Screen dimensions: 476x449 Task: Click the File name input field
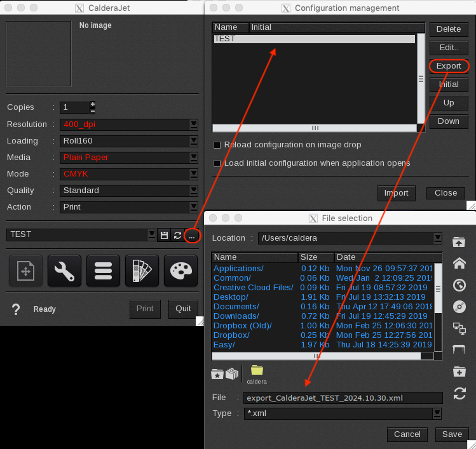click(x=343, y=398)
